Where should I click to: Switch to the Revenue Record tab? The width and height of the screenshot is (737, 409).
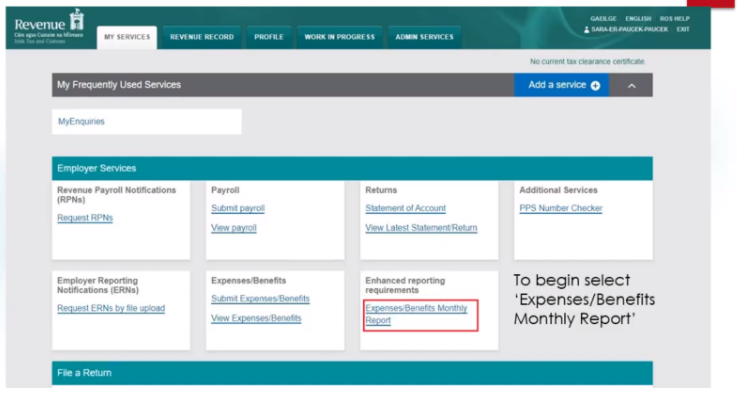pyautogui.click(x=202, y=37)
